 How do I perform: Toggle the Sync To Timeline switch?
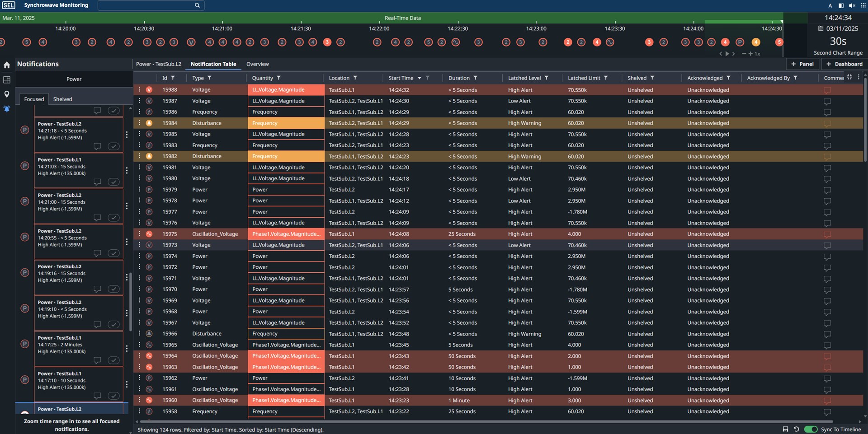click(811, 429)
